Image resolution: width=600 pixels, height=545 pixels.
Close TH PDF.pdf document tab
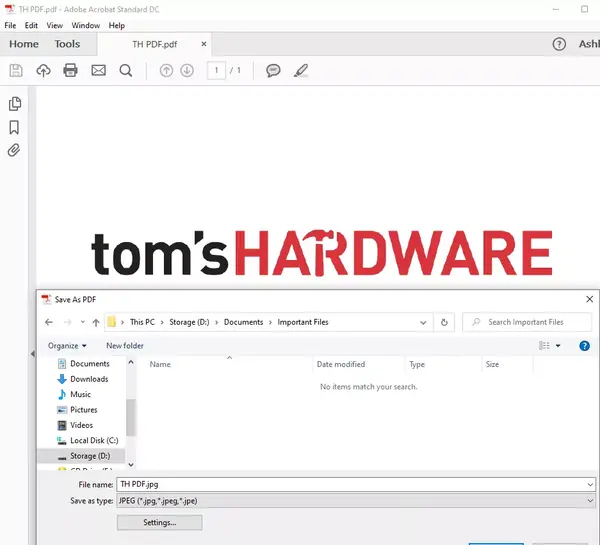pyautogui.click(x=204, y=44)
